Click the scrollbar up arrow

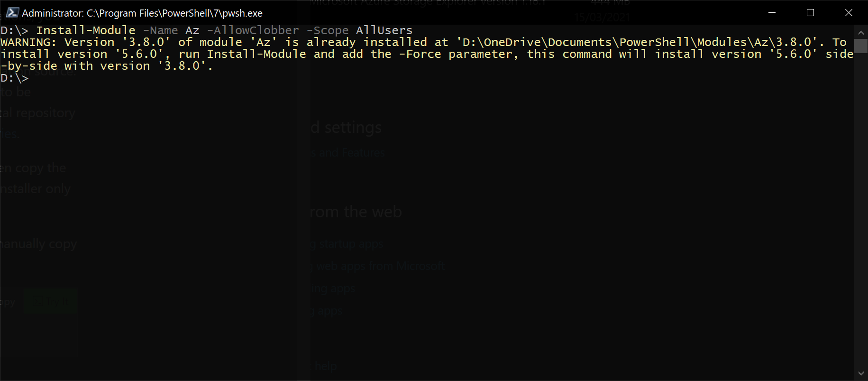861,32
